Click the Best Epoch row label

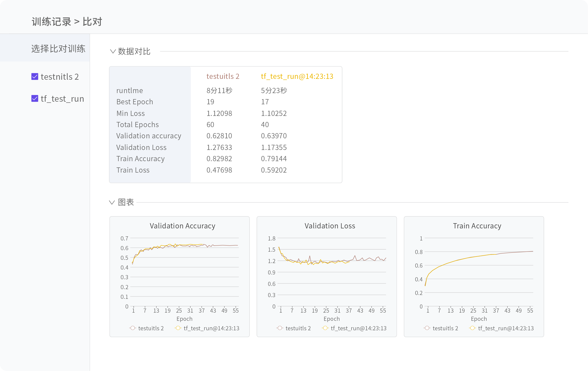[135, 102]
